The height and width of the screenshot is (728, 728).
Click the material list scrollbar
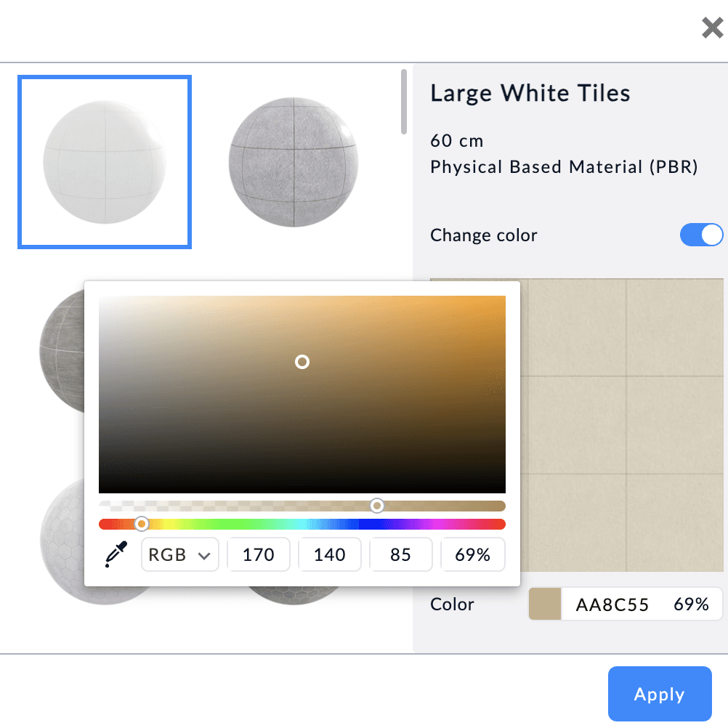[404, 102]
